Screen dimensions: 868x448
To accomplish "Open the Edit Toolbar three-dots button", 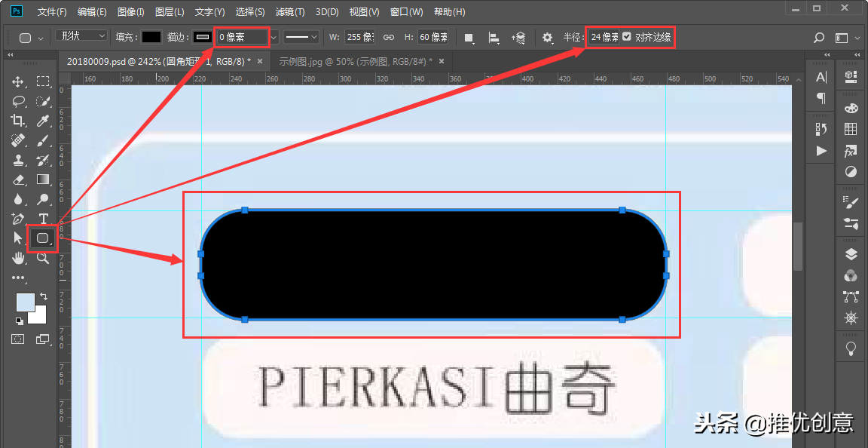I will 18,278.
